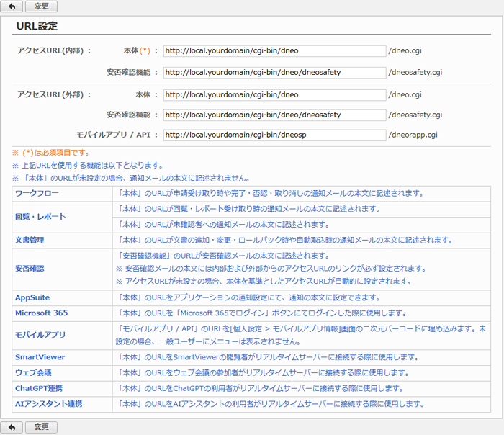Select the 回覧・レポート row label

(40, 217)
